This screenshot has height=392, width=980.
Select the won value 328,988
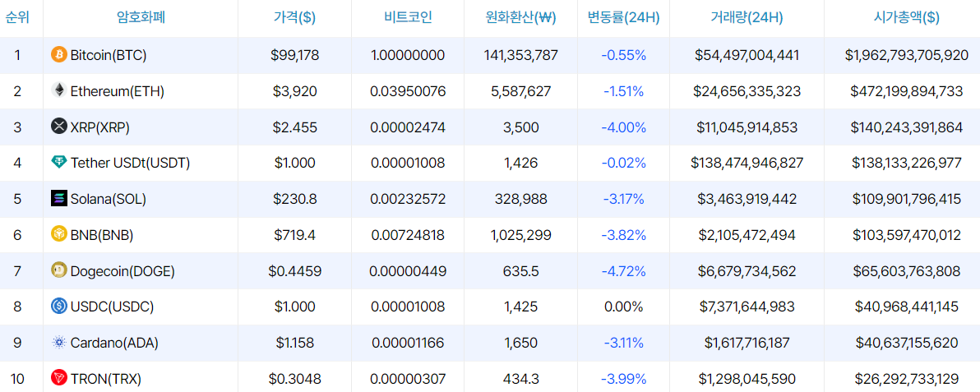click(x=520, y=200)
